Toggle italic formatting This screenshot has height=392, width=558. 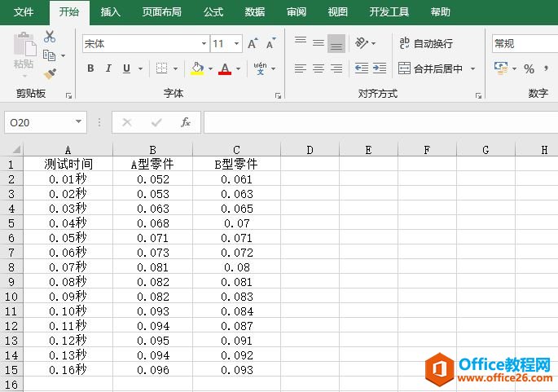click(108, 68)
